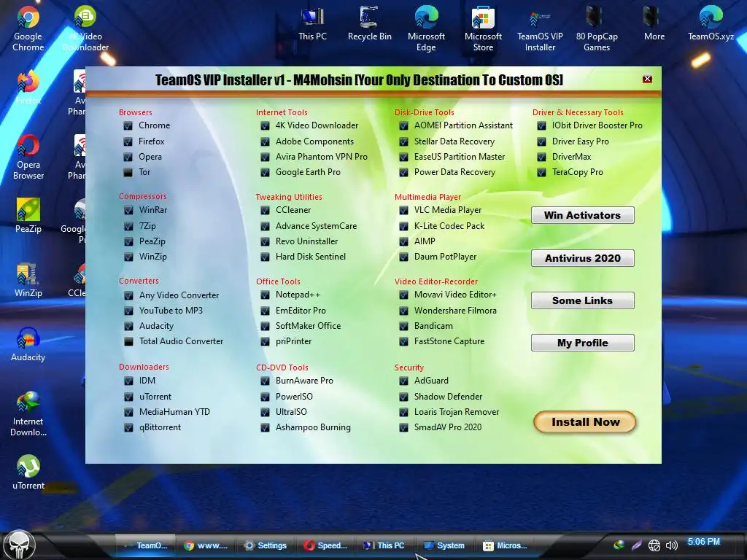
Task: Toggle SmadAV Pro 2020 checkbox
Action: tap(403, 427)
